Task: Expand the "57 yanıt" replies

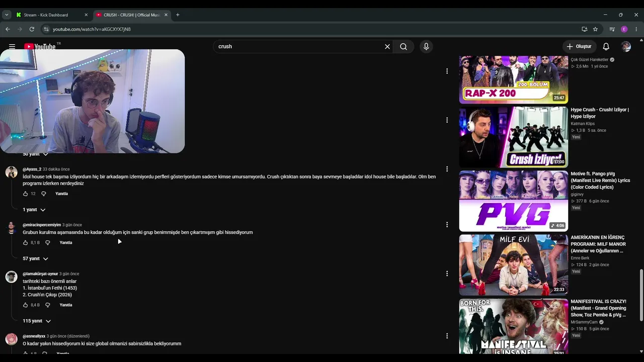Action: coord(35,258)
